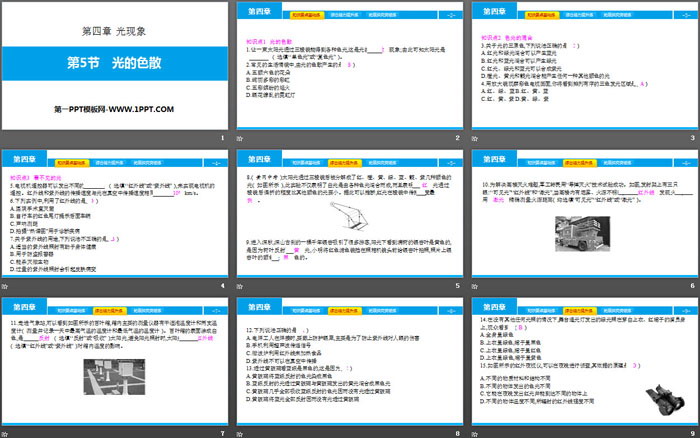Click the animation star icon under slide 7
Image resolution: width=700 pixels, height=438 pixels.
[x=4, y=434]
